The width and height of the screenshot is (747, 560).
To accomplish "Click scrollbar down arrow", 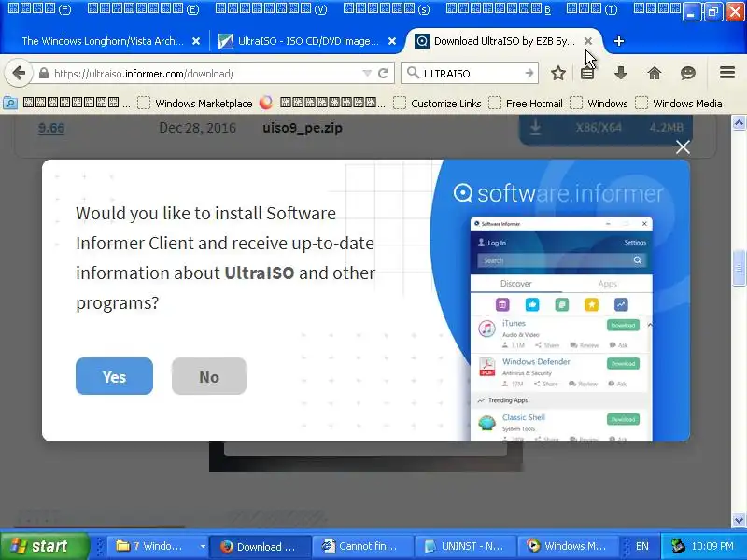I will (739, 520).
